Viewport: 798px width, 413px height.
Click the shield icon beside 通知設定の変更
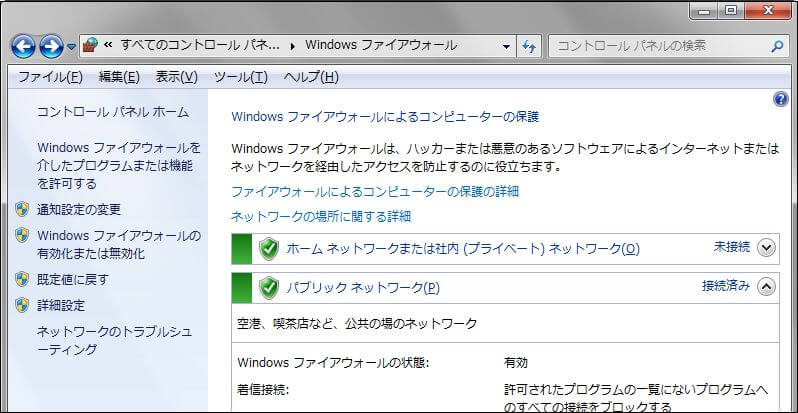pyautogui.click(x=22, y=209)
